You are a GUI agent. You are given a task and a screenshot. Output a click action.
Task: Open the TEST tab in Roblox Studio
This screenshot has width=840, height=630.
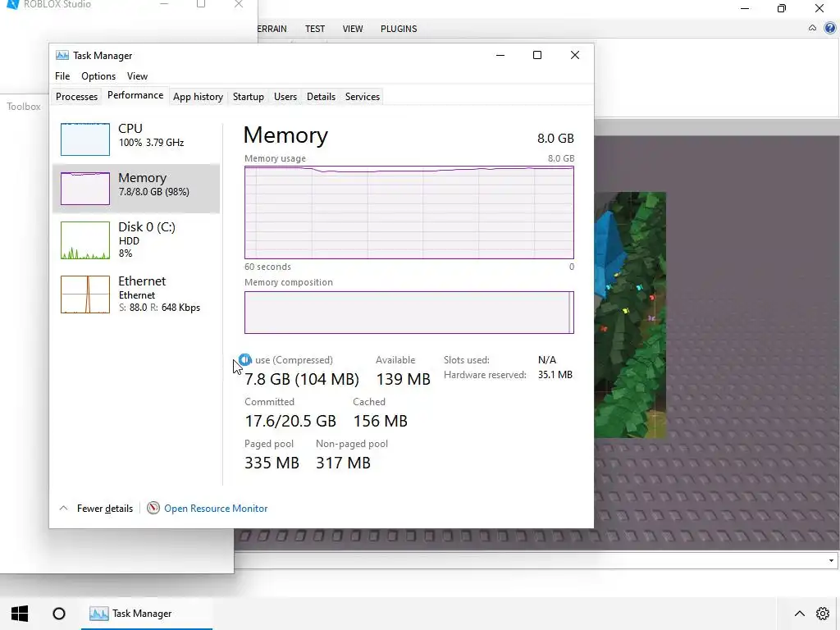(315, 29)
